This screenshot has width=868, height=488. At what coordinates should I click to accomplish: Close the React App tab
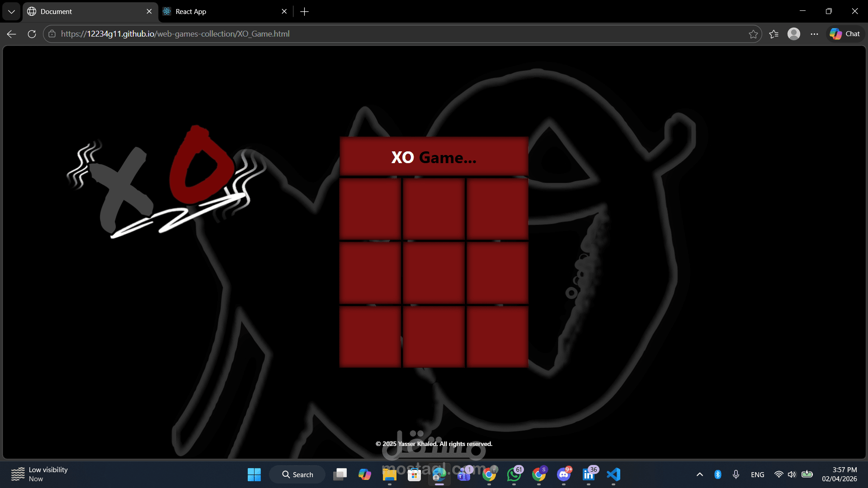tap(284, 12)
